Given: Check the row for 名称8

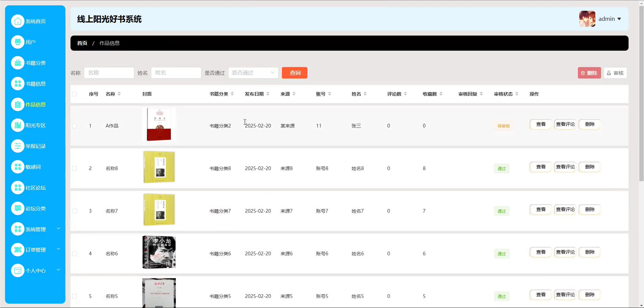Looking at the screenshot, I should (75, 168).
